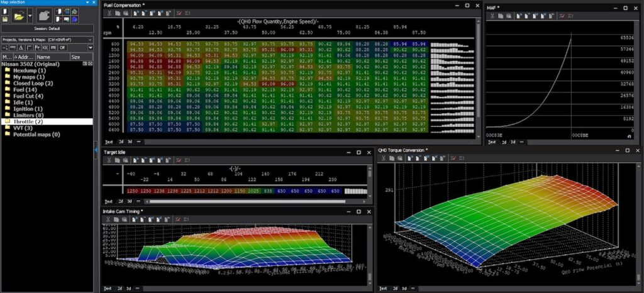Open the dropdown arrow beside open folder icon
644x293 pixels.
[x=31, y=16]
